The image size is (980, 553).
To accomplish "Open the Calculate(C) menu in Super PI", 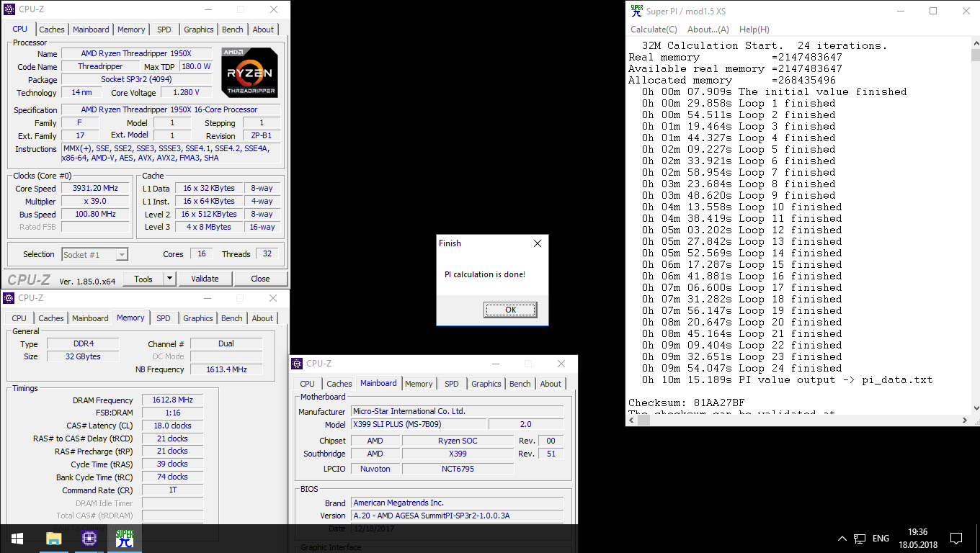I will [654, 30].
